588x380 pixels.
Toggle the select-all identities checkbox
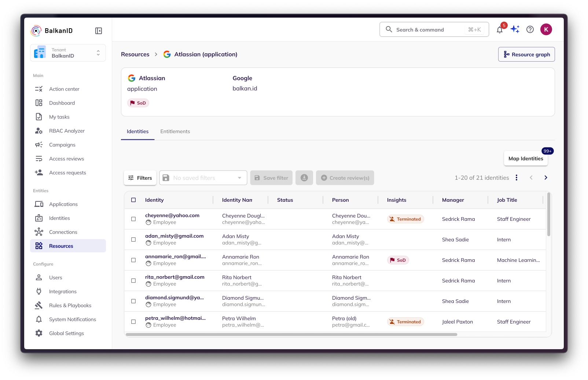[x=133, y=200]
